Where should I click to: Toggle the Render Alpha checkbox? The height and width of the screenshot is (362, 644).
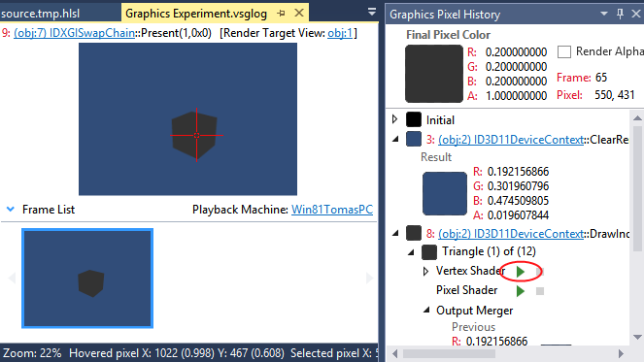pyautogui.click(x=564, y=51)
